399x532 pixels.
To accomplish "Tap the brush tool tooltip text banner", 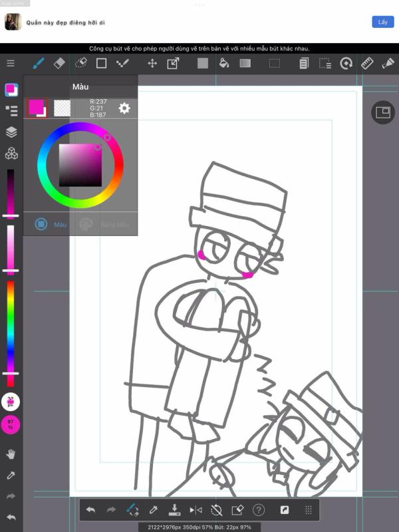I will pyautogui.click(x=199, y=49).
